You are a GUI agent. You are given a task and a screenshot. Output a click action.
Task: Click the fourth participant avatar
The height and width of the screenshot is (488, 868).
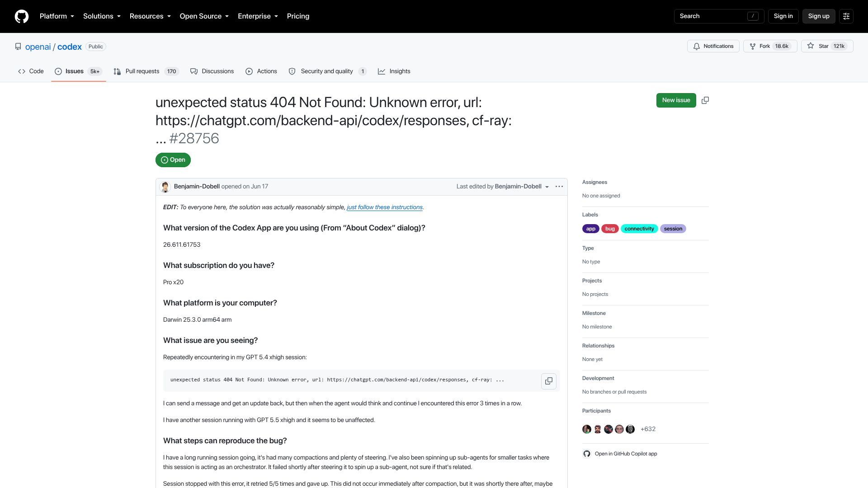click(x=619, y=429)
